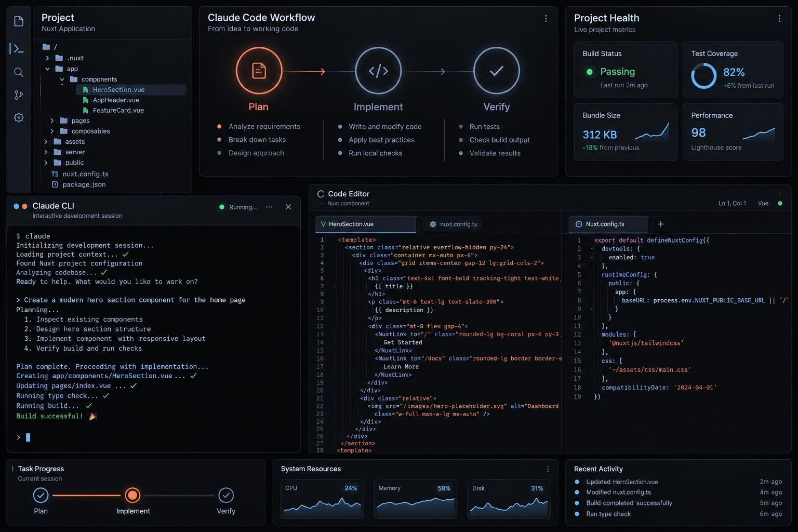Expand the server folder
Viewport: 798px width, 532px height.
click(x=46, y=152)
